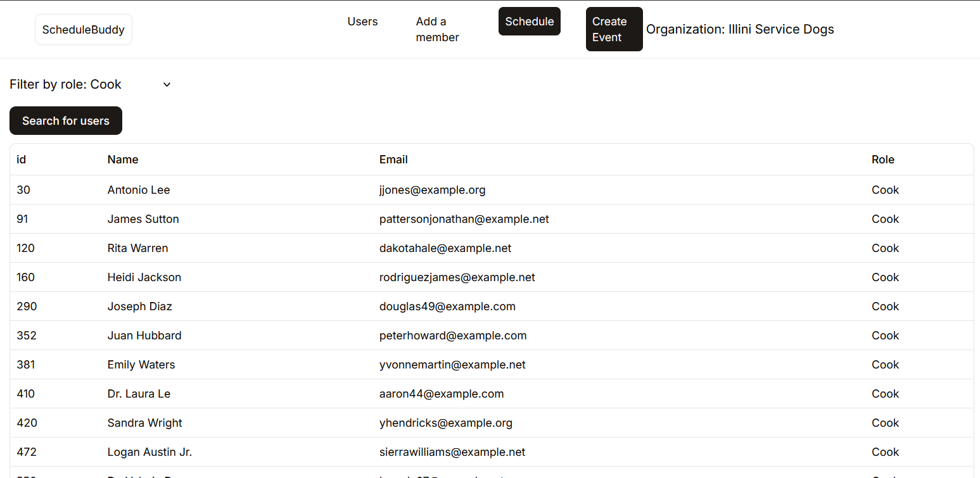Click the id column header
The image size is (980, 478).
point(21,159)
